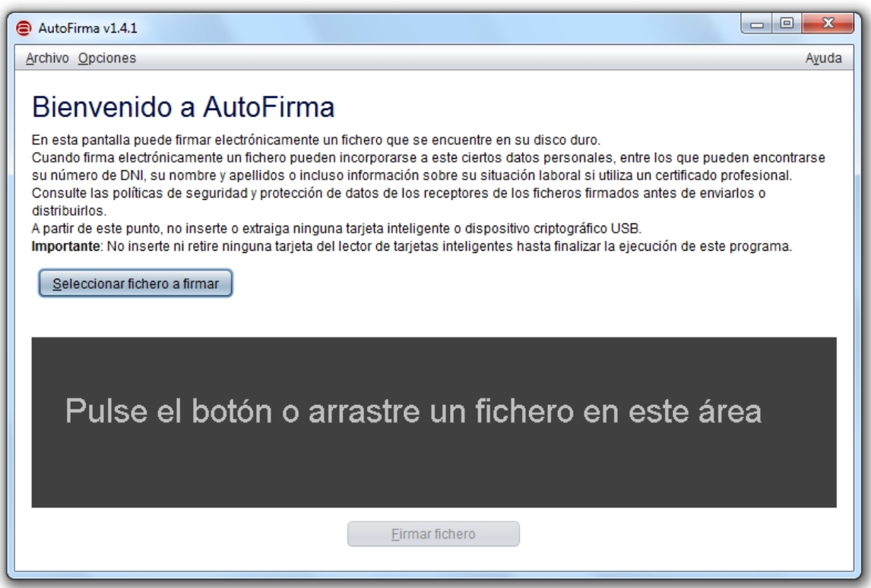The width and height of the screenshot is (871, 588).
Task: Click the line starting 'Consulte las políticas'
Action: tap(397, 193)
